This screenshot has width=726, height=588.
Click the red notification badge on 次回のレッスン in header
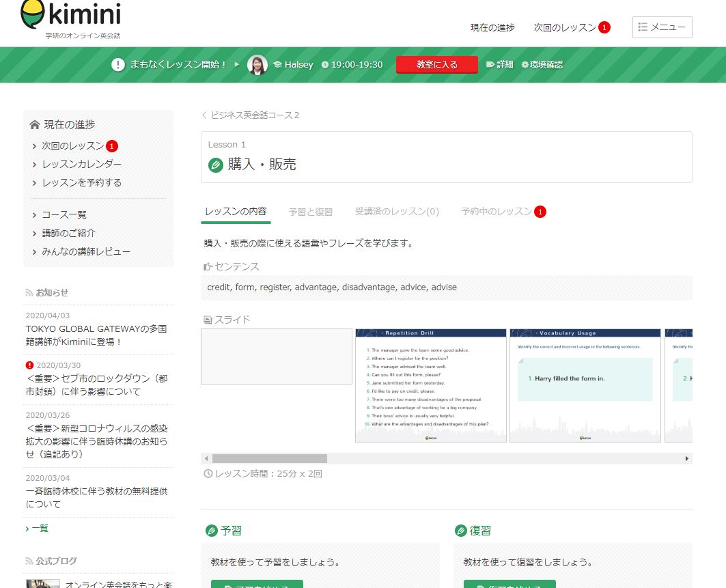604,28
